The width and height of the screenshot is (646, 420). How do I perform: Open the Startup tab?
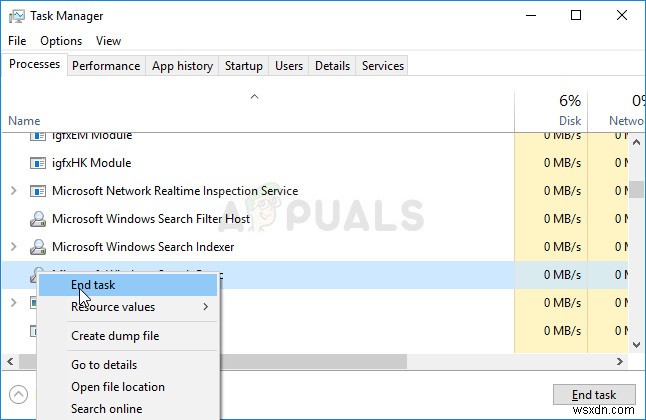244,66
